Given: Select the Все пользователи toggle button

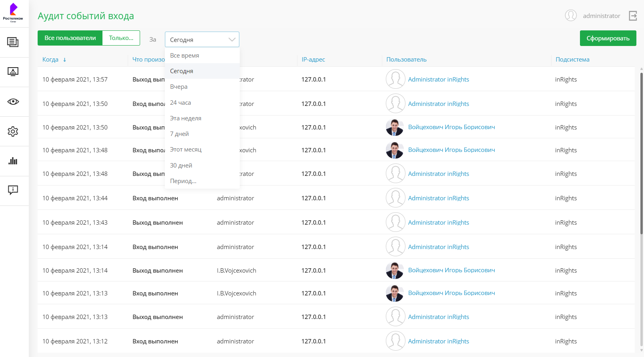Looking at the screenshot, I should [70, 38].
